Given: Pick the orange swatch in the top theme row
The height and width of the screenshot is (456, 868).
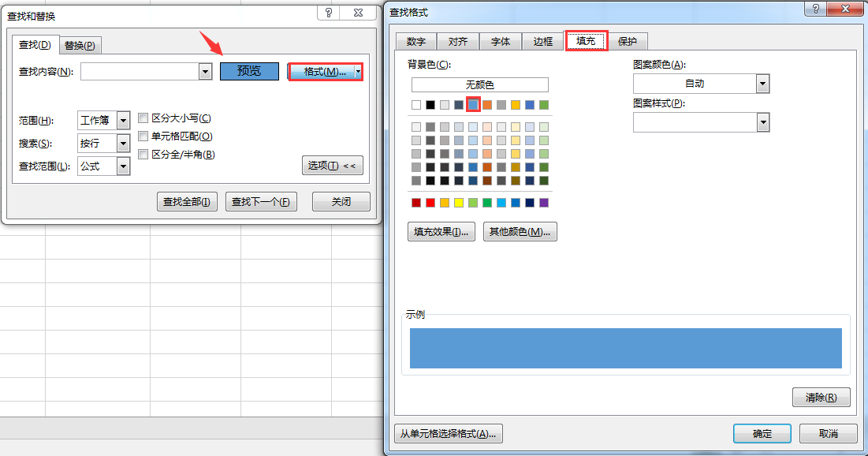Looking at the screenshot, I should pyautogui.click(x=487, y=105).
